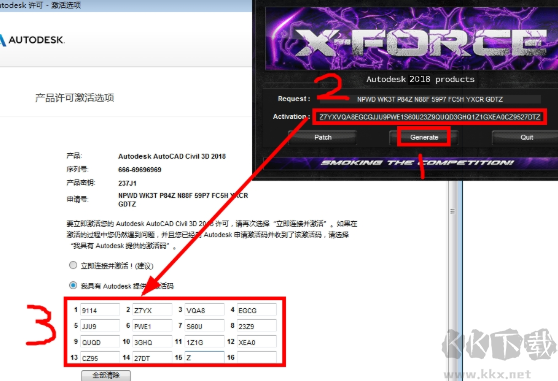Click the vertical scrollbar grip of the dialog
The image size is (558, 381).
pos(452,211)
